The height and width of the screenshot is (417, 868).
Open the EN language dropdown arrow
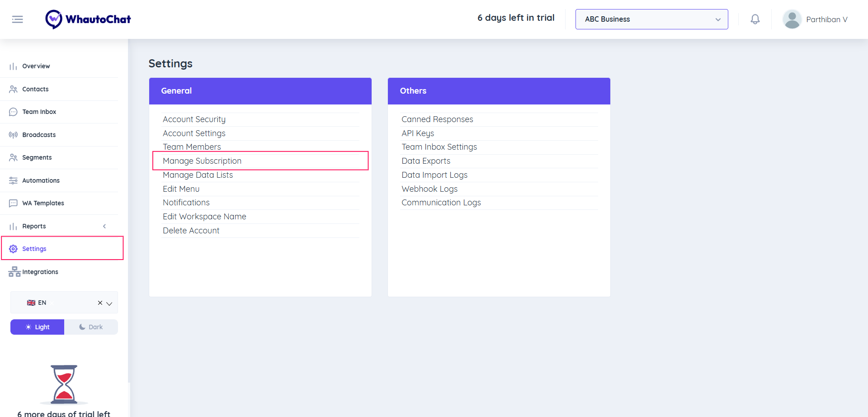point(109,303)
